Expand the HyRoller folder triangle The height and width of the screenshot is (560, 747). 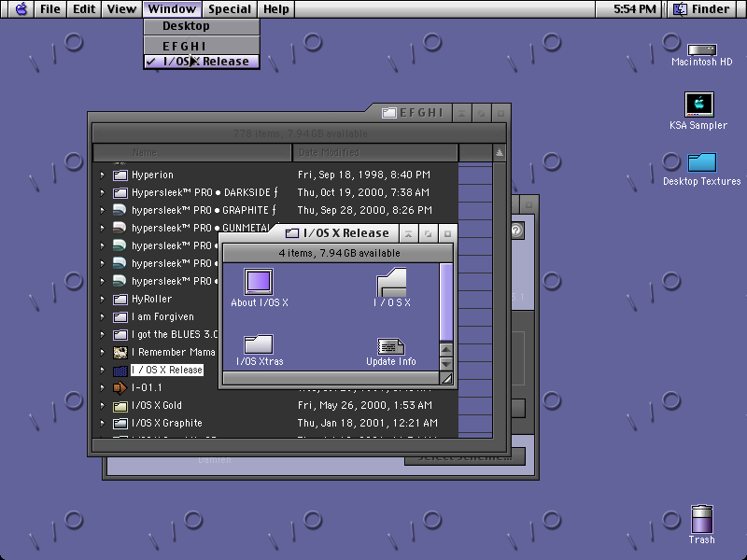(103, 300)
